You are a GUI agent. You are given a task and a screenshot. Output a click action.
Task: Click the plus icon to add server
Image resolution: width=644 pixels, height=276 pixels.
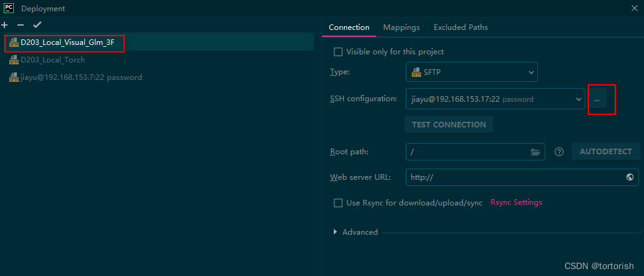click(5, 25)
